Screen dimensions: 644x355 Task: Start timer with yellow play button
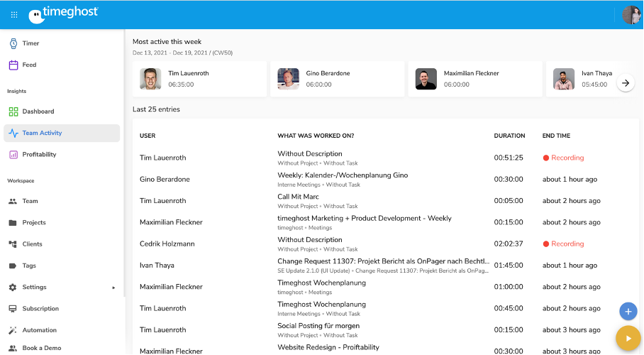click(628, 339)
